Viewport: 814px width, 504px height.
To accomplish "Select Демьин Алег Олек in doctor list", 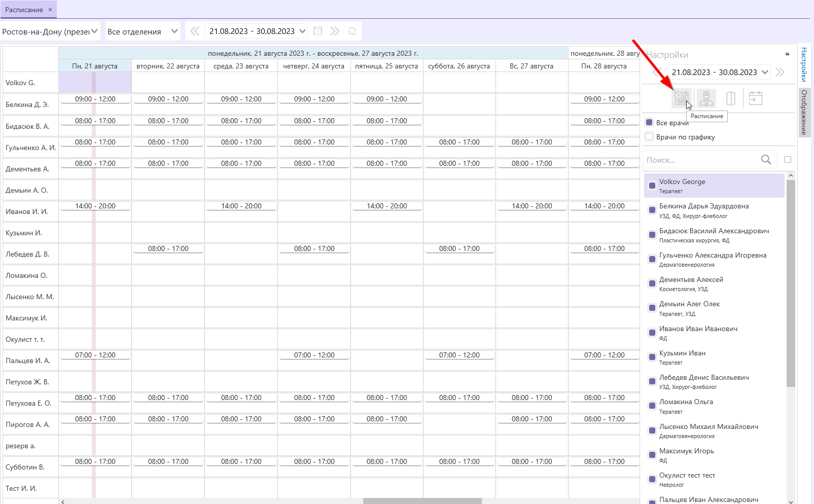I will click(714, 308).
